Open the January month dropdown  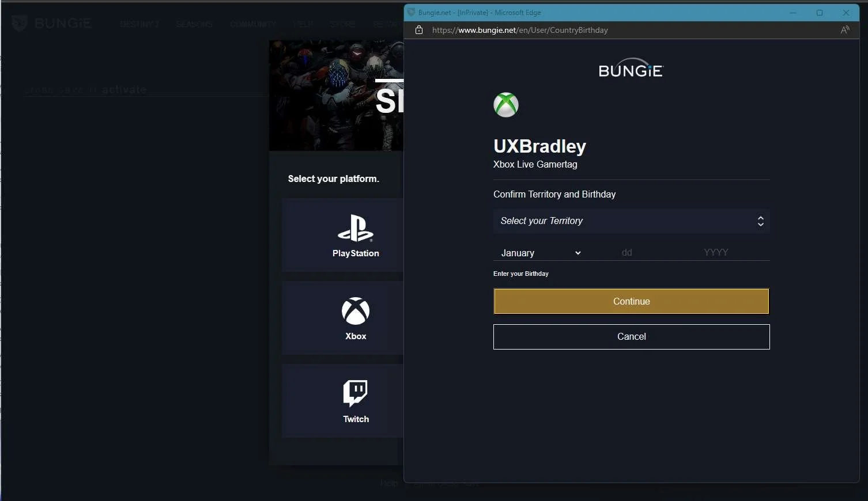[541, 253]
